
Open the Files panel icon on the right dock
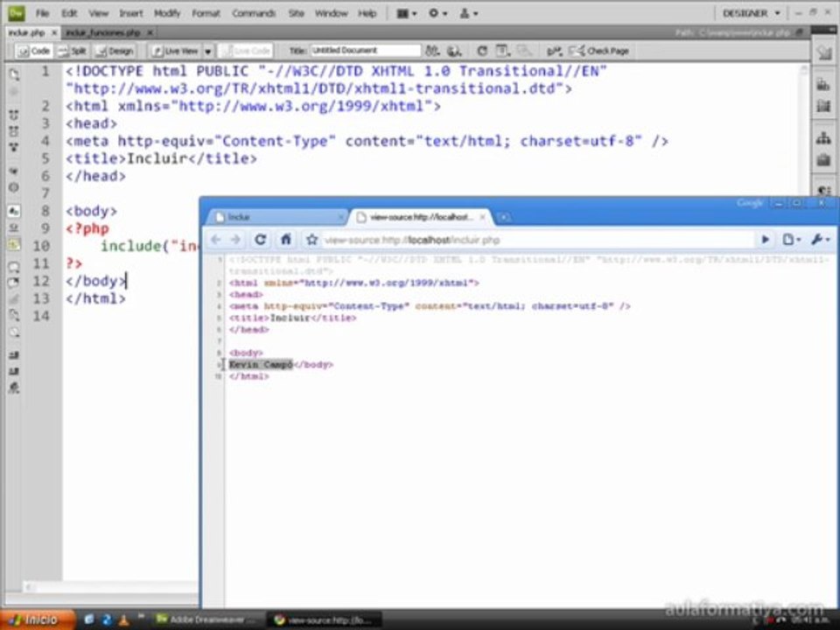pos(824,138)
